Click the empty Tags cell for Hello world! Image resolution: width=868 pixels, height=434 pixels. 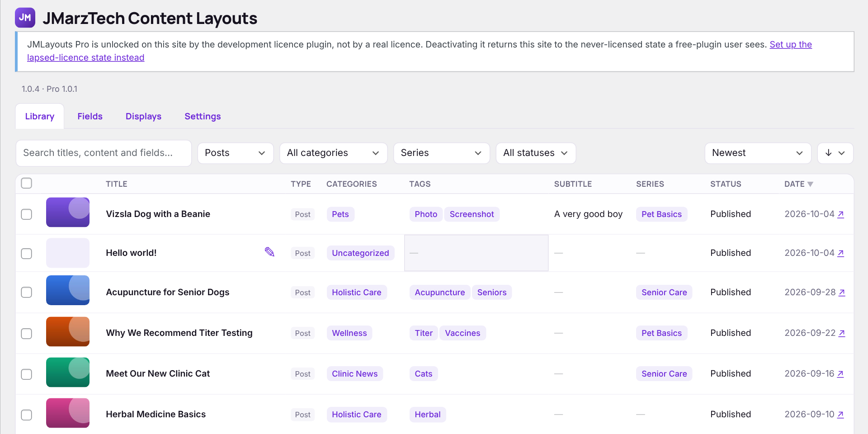476,253
